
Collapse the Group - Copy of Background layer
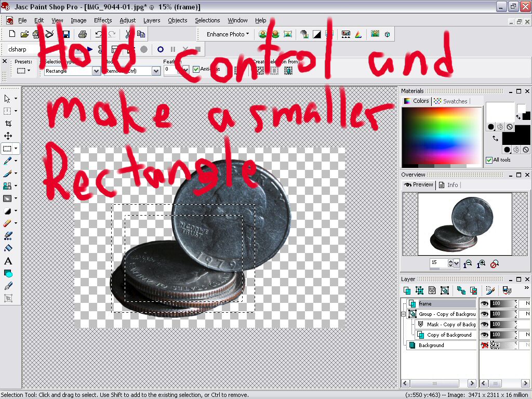point(403,314)
